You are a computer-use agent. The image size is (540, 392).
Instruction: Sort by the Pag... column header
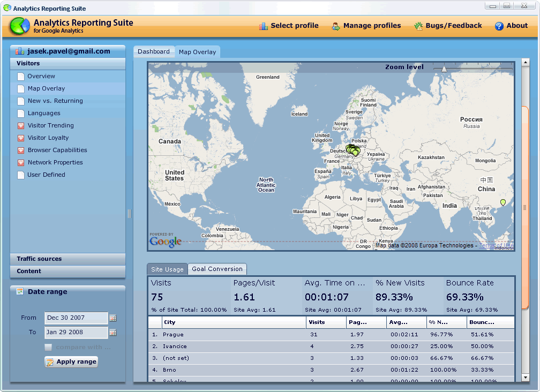(366, 322)
